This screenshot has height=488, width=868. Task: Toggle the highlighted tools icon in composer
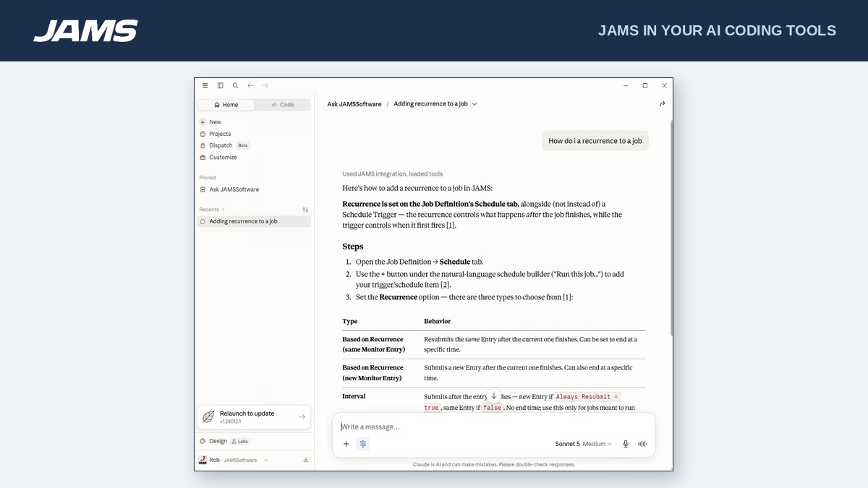click(x=363, y=444)
